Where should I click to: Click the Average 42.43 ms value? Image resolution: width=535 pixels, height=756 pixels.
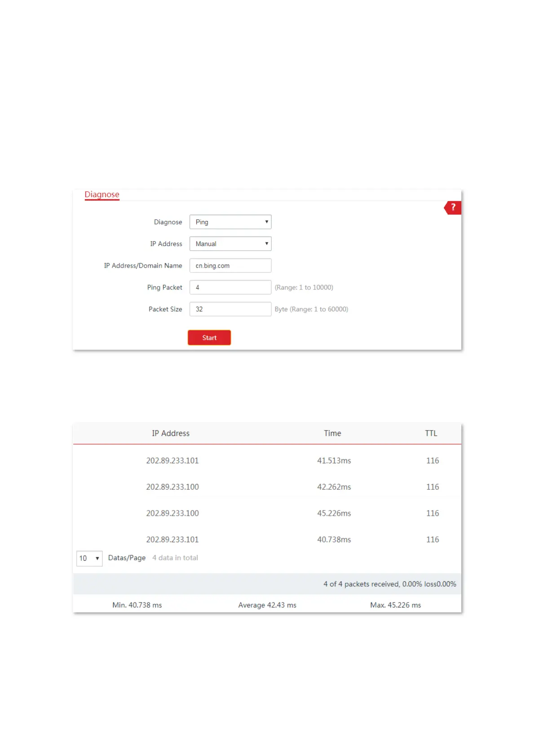[x=267, y=605]
